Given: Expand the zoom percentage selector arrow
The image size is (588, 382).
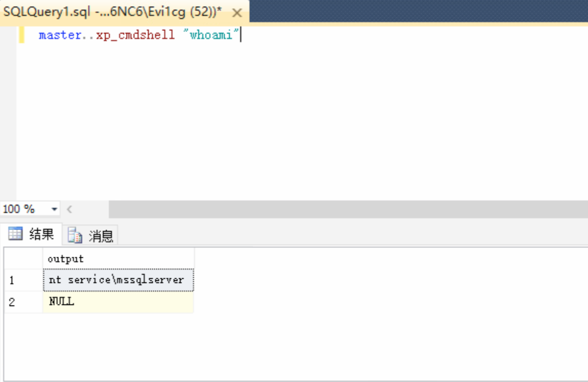Looking at the screenshot, I should tap(54, 208).
